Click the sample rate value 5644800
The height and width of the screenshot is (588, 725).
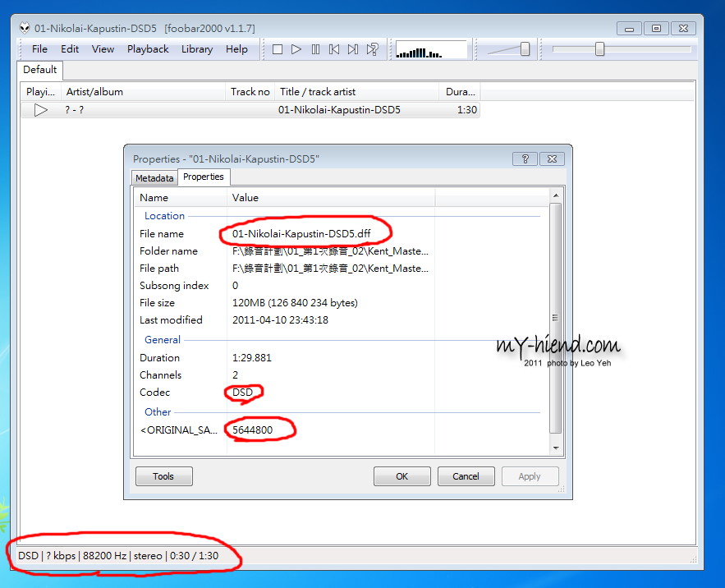252,430
